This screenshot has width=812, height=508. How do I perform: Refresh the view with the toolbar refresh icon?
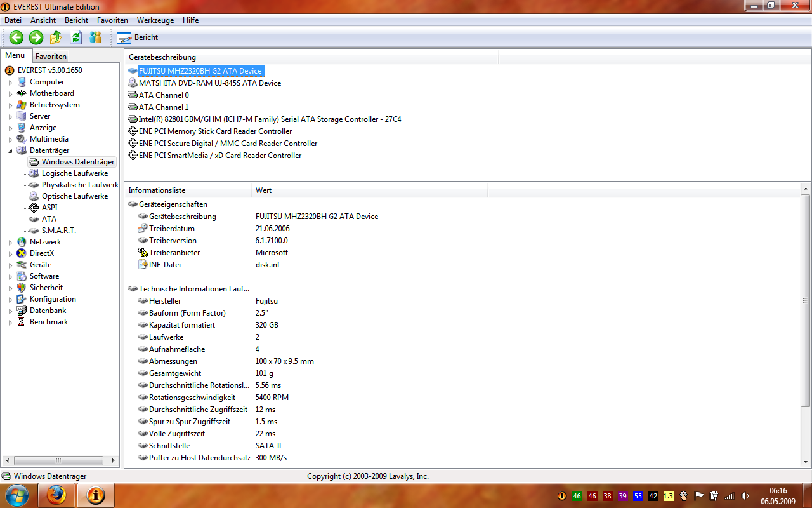pyautogui.click(x=76, y=37)
